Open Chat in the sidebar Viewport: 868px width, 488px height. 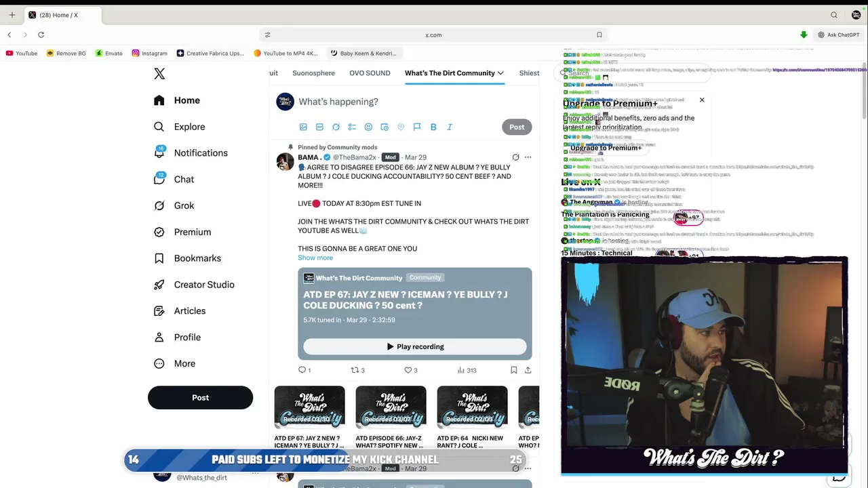pos(174,180)
